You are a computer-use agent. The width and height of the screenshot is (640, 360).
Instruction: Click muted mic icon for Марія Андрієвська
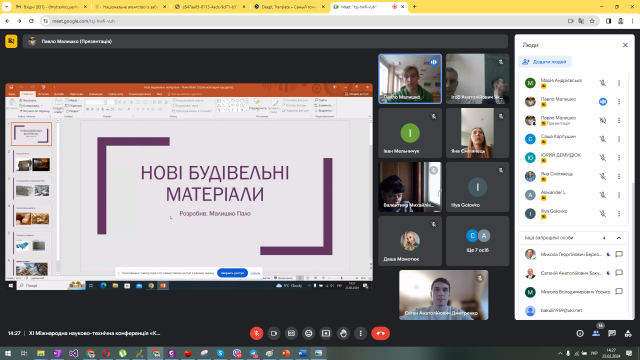coord(602,83)
